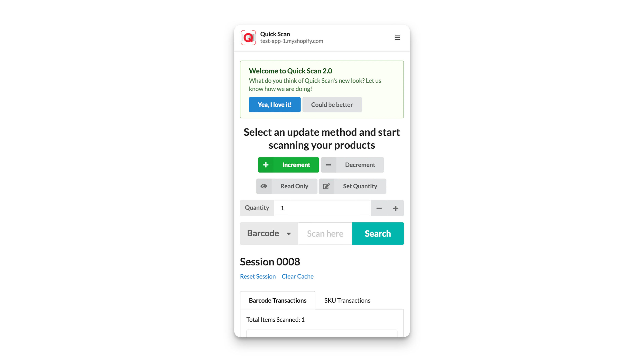The image size is (644, 362).
Task: Click the Increment update method icon
Action: pyautogui.click(x=265, y=164)
